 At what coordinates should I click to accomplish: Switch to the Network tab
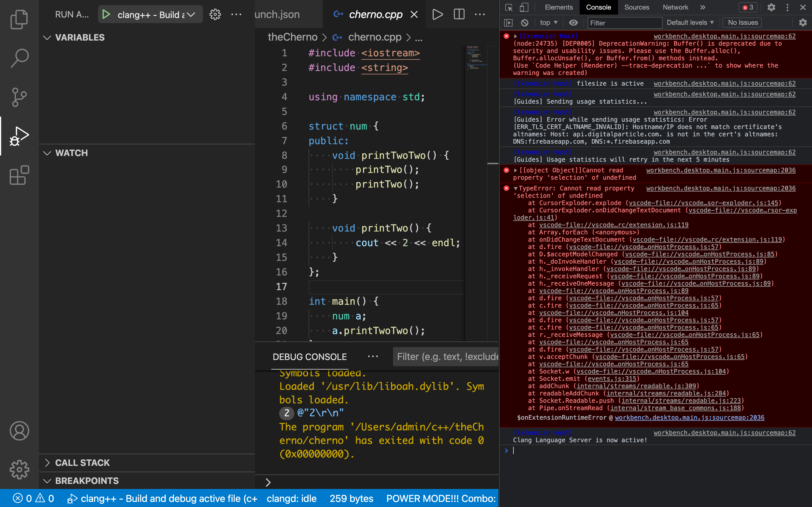click(675, 7)
